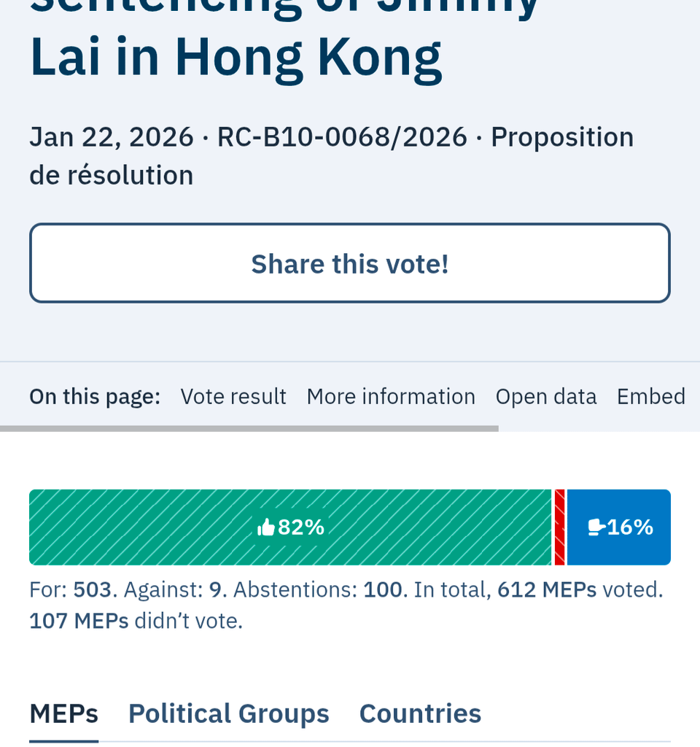Click the date Jan 22, 2026
Screen dimensions: 700x747
111,136
